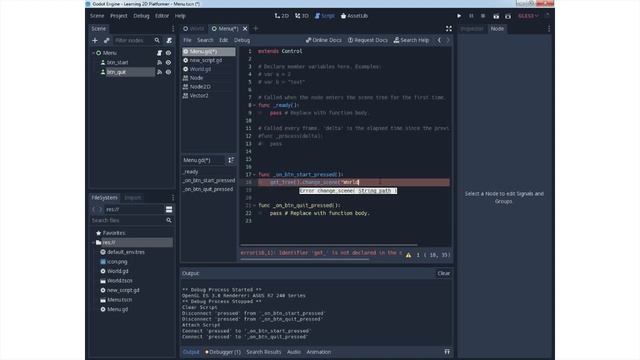This screenshot has height=360, width=640.
Task: Open Search Results bottom tab
Action: click(x=264, y=352)
